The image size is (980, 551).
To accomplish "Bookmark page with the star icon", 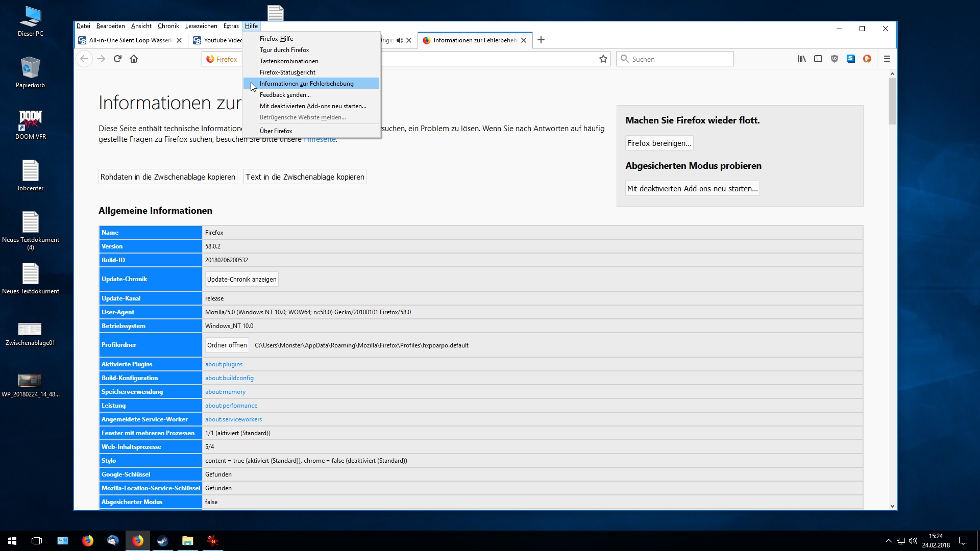I will 603,59.
